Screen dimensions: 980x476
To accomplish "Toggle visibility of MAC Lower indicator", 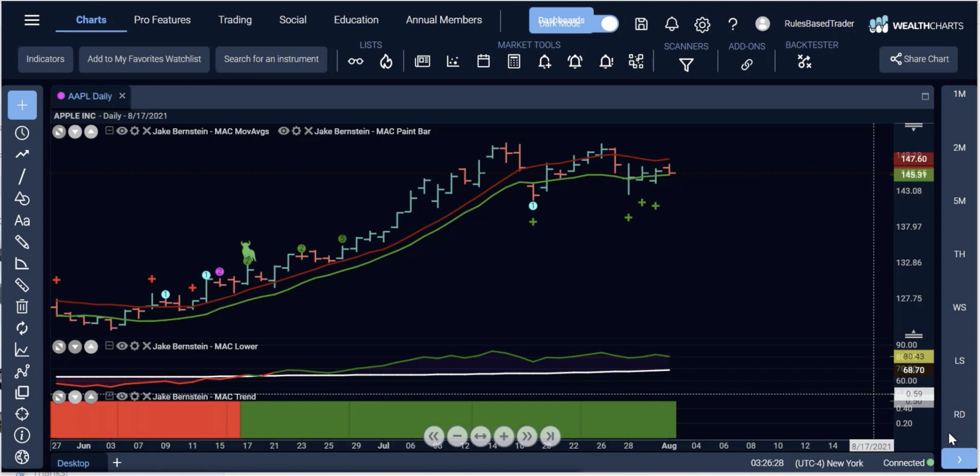I will click(x=122, y=346).
